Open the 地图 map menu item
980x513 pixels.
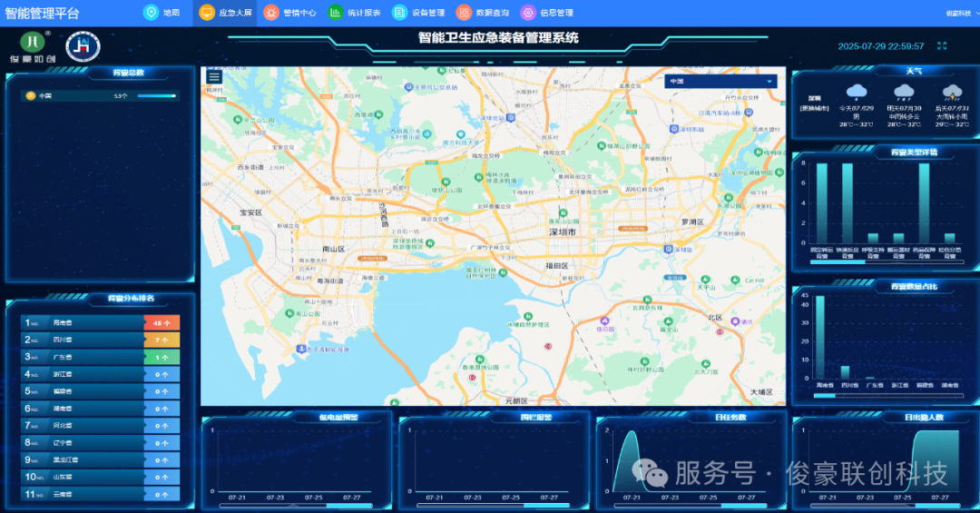tap(162, 13)
